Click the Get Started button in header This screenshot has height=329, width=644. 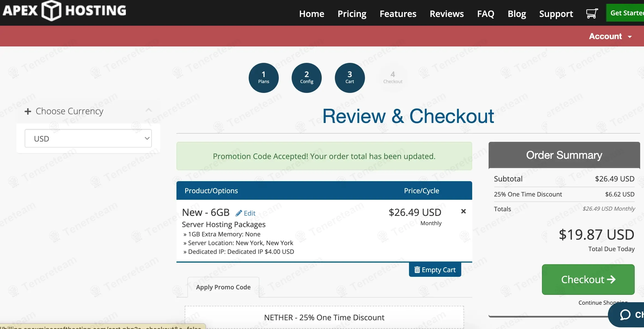click(626, 13)
